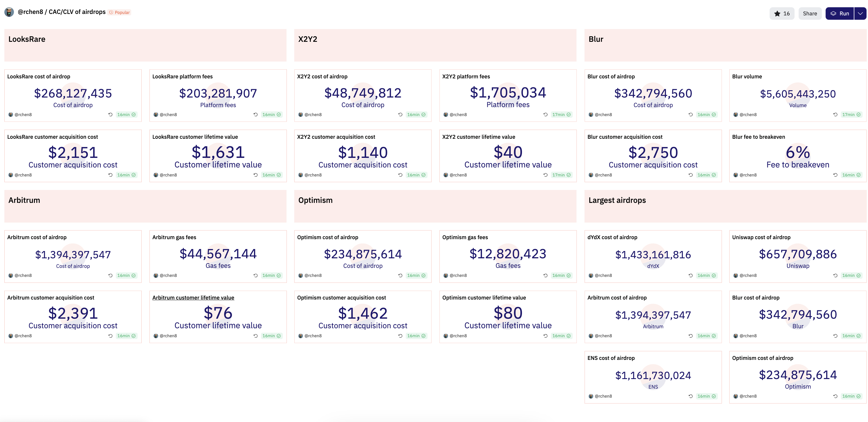The image size is (868, 422).
Task: Click 16min status on LooksRare platform fees
Action: coord(271,115)
